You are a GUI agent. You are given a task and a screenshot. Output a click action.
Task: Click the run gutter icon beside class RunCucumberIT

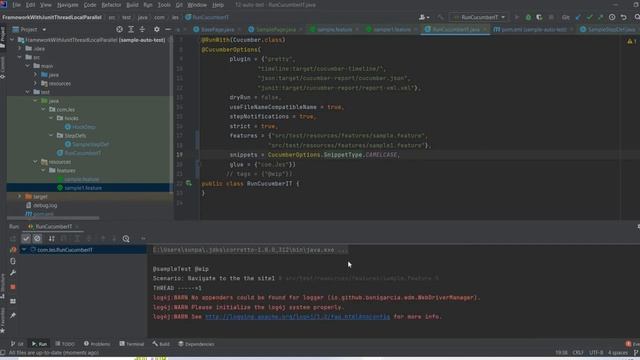coord(189,184)
